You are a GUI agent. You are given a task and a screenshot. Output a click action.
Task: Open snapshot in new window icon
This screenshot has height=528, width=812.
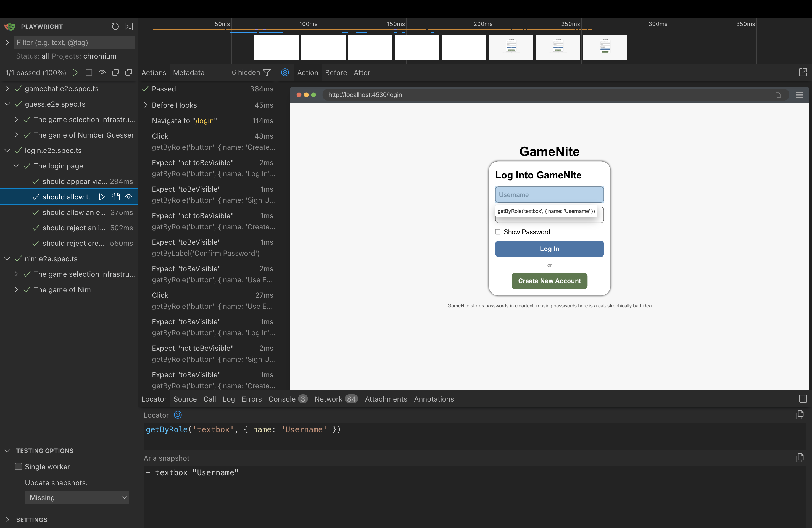[803, 72]
